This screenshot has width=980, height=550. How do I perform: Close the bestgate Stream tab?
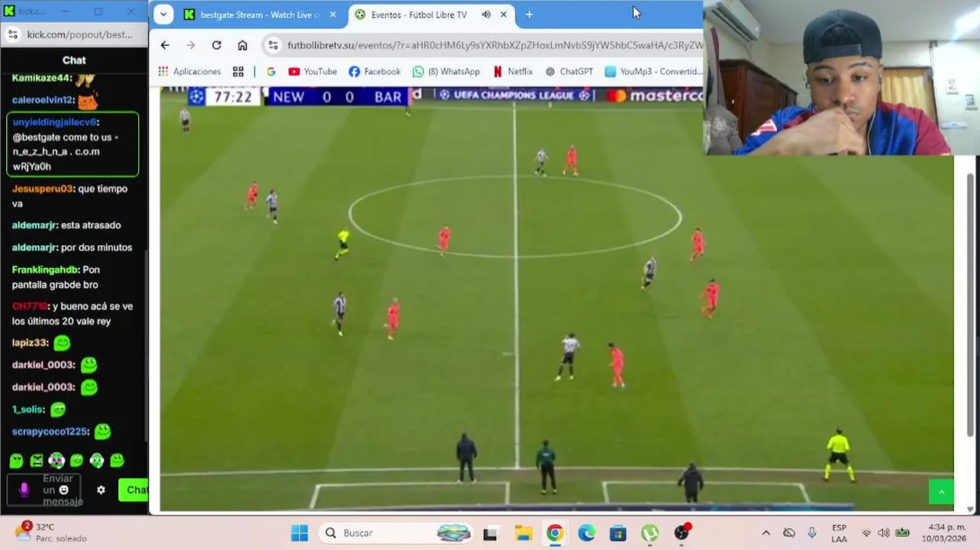pyautogui.click(x=333, y=15)
